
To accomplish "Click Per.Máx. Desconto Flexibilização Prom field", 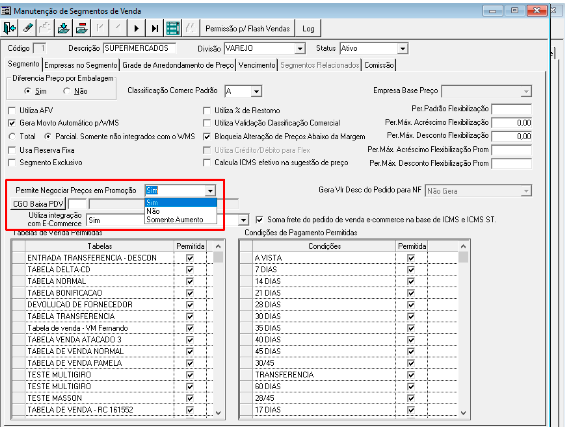I will (511, 164).
